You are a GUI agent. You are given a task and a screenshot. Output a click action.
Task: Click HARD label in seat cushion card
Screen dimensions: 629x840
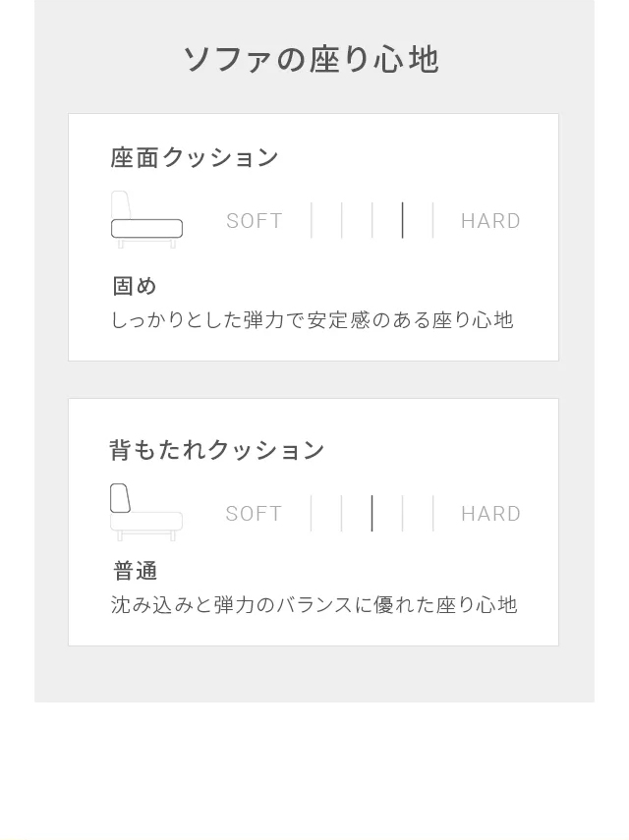[490, 221]
